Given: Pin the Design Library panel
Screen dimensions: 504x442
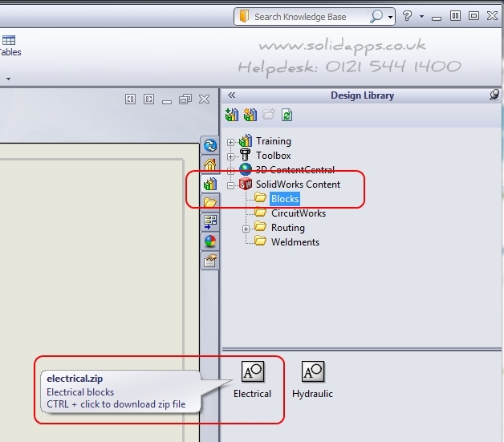Looking at the screenshot, I should [494, 95].
